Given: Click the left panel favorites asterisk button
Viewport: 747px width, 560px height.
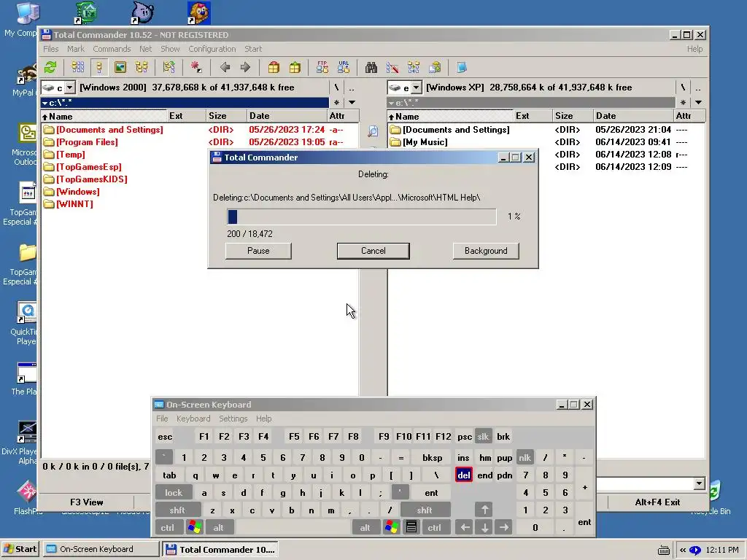Looking at the screenshot, I should pos(337,102).
